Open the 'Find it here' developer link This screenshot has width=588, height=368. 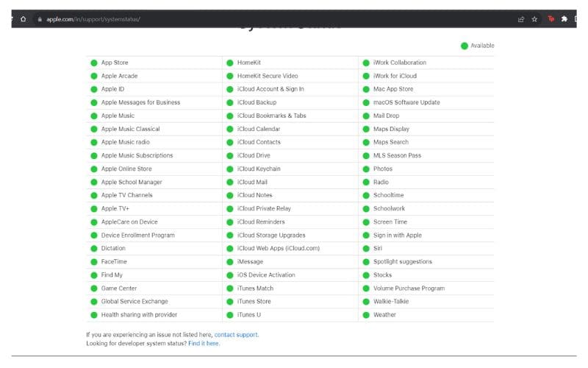click(x=204, y=343)
